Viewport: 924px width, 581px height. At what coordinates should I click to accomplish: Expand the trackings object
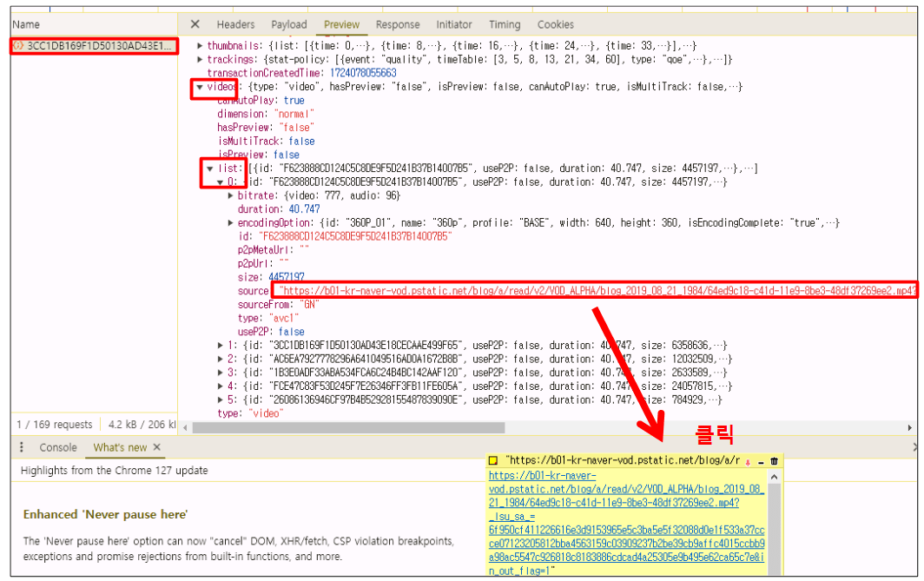[x=200, y=59]
